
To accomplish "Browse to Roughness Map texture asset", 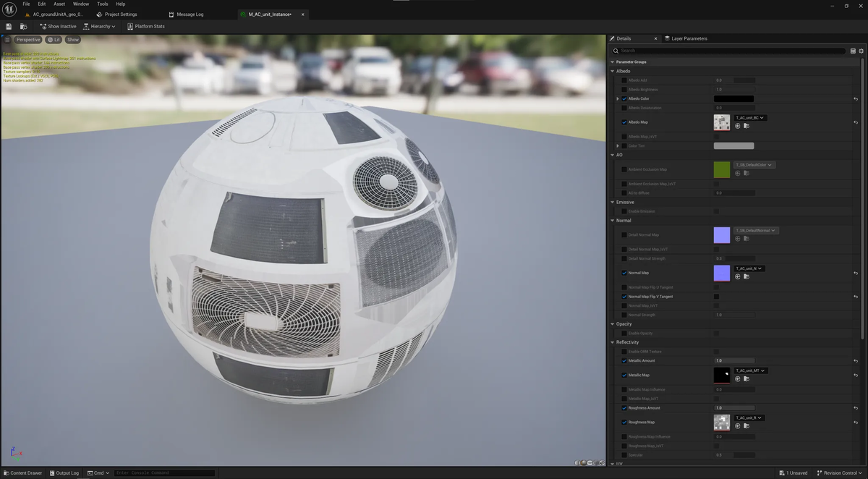I will click(x=746, y=425).
